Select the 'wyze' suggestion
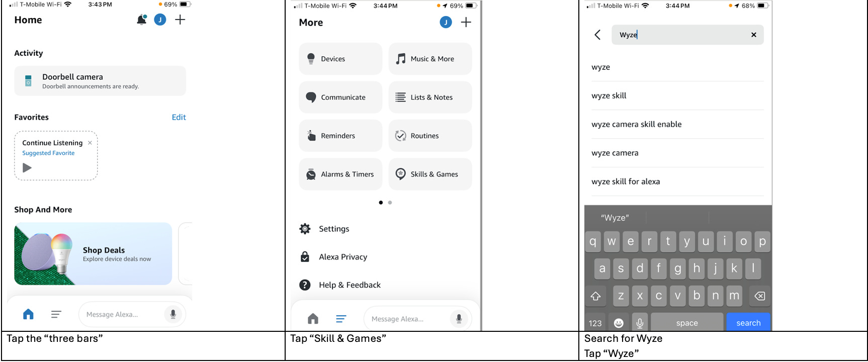This screenshot has width=868, height=362. pyautogui.click(x=677, y=67)
